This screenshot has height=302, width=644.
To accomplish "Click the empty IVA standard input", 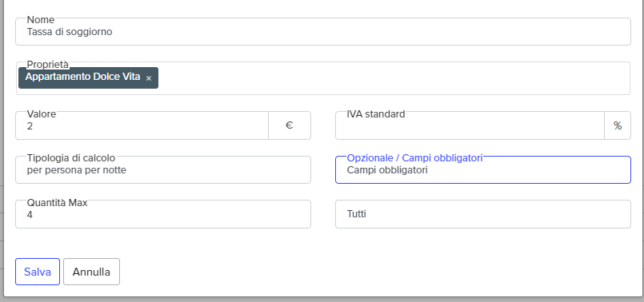I will (470, 125).
